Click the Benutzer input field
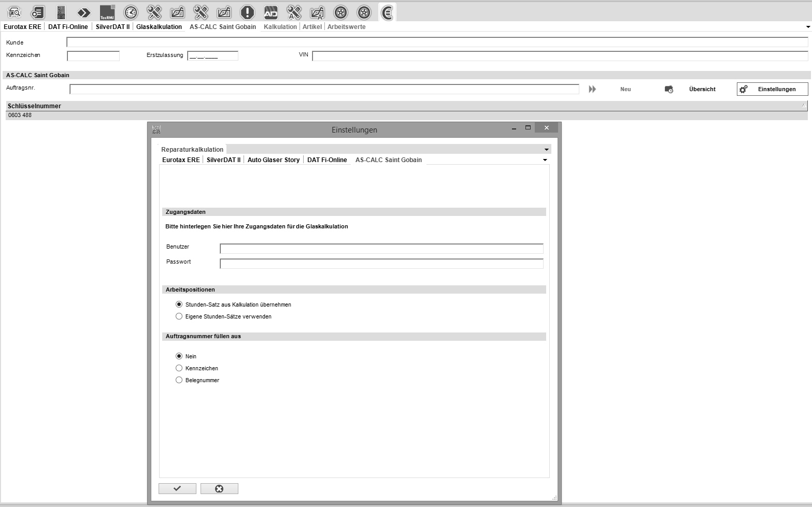This screenshot has width=812, height=507. (x=382, y=249)
